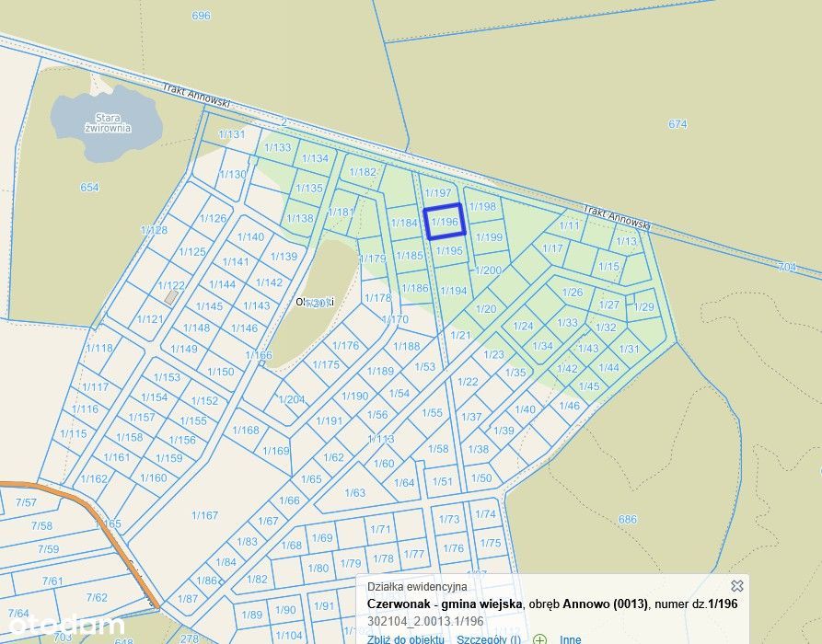Click parcel label 1/178
Image resolution: width=822 pixels, height=644 pixels.
point(378,298)
